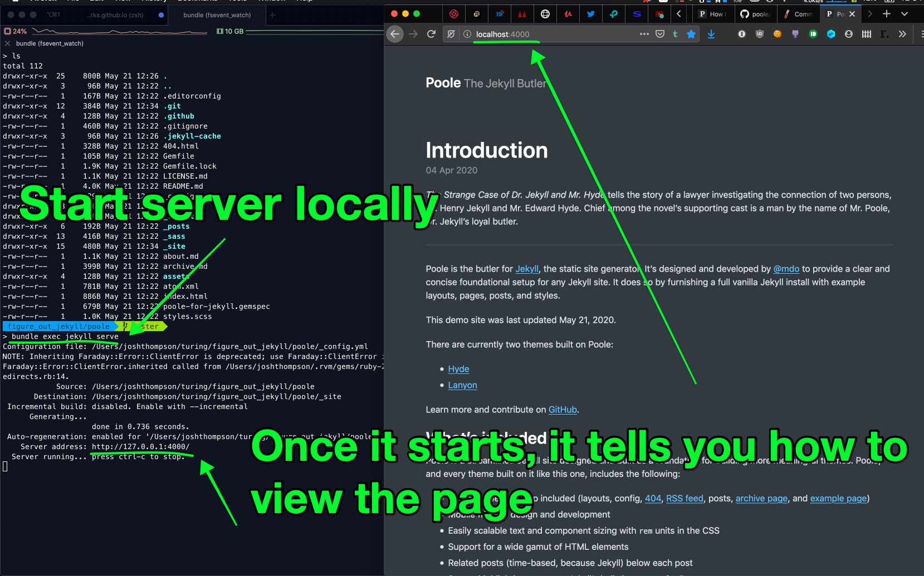Add a new terminal tab
924x576 pixels.
[272, 15]
